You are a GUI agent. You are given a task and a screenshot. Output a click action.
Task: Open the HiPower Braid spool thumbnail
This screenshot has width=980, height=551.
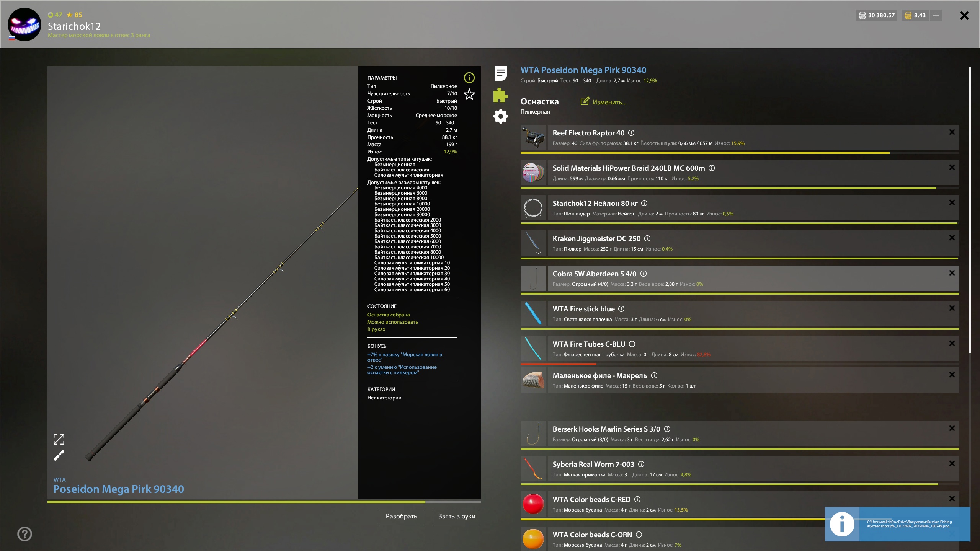pyautogui.click(x=533, y=173)
